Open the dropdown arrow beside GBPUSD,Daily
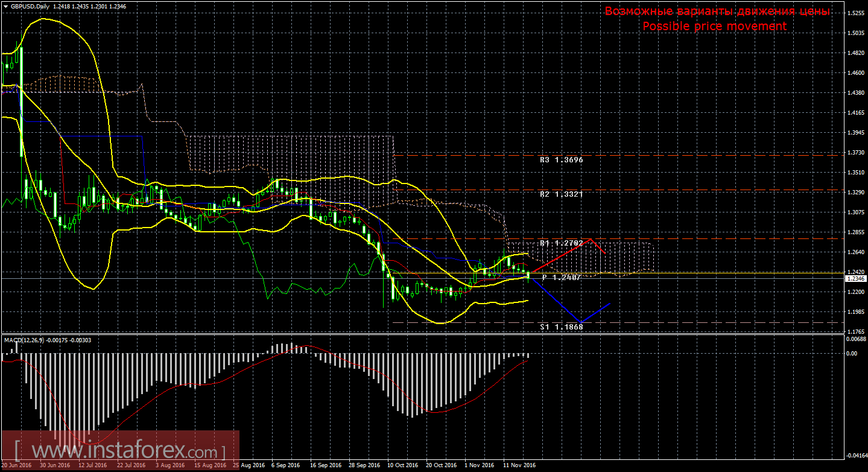Image resolution: width=868 pixels, height=472 pixels. 5,6
